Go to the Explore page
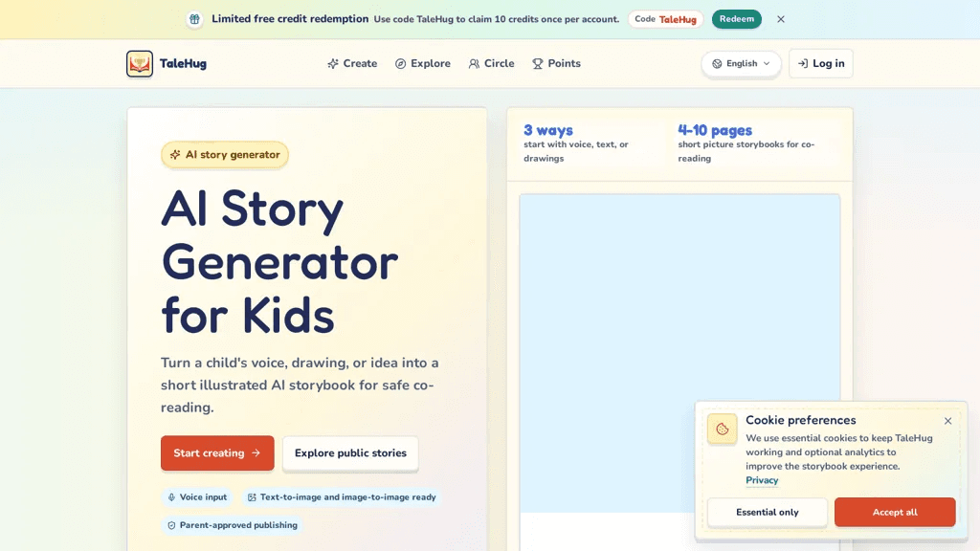This screenshot has height=551, width=980. point(422,64)
